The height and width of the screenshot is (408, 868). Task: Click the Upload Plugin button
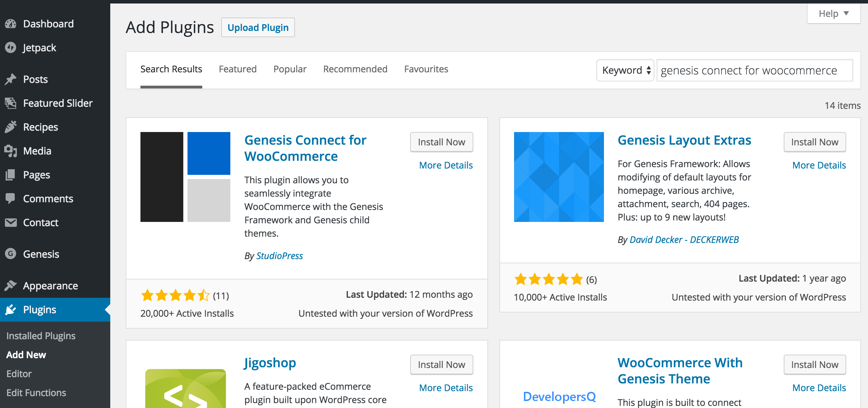click(258, 27)
